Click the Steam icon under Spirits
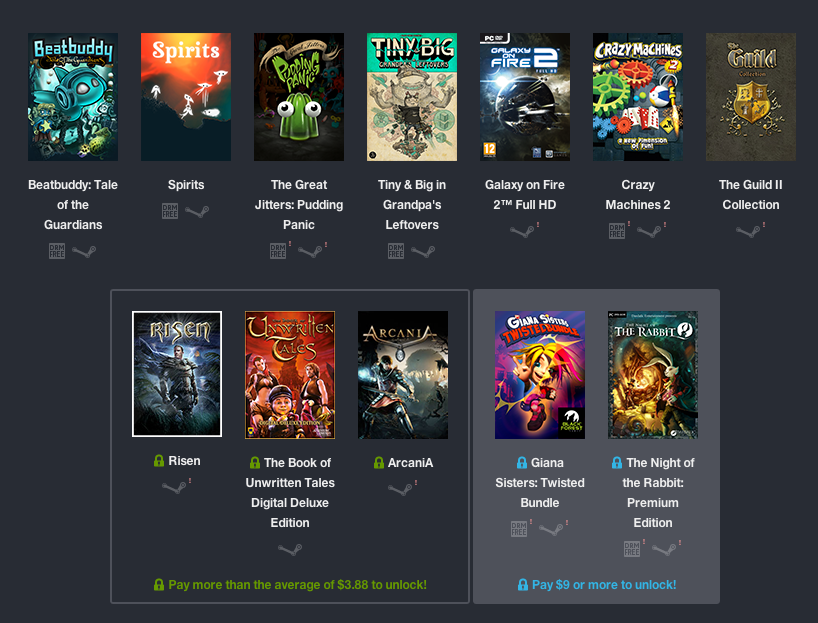Viewport: 818px width, 623px height. (x=197, y=211)
